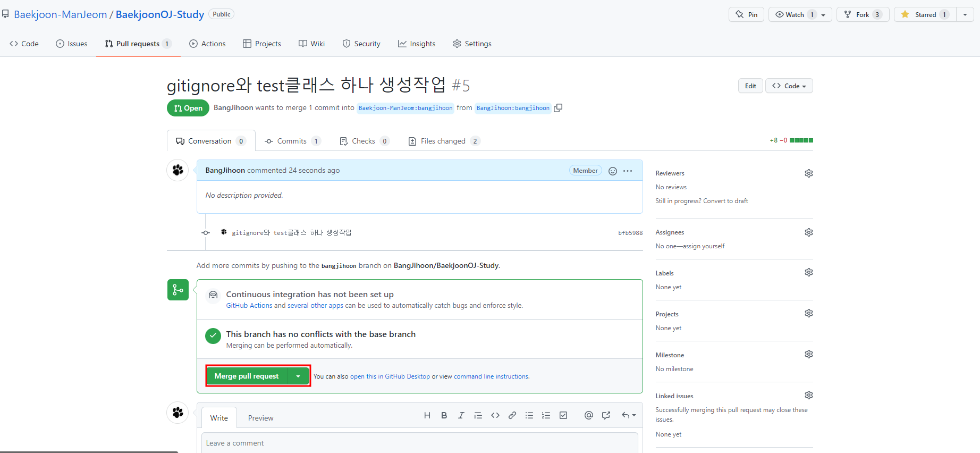Image resolution: width=980 pixels, height=453 pixels.
Task: Open the Projects gear in sidebar
Action: tap(808, 313)
